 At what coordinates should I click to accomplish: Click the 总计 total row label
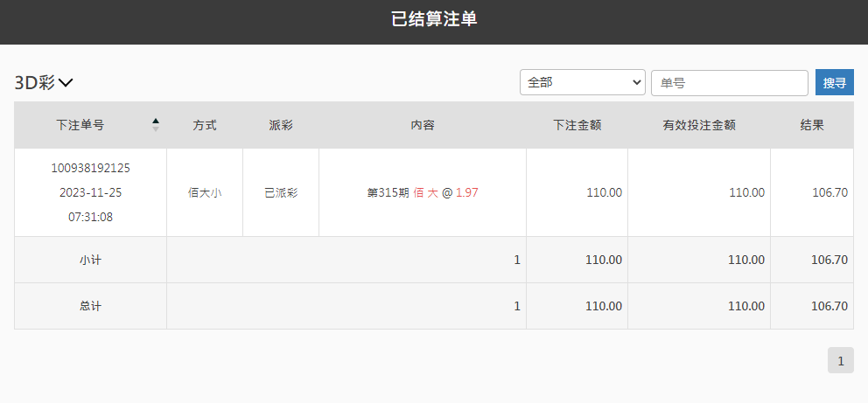point(91,306)
